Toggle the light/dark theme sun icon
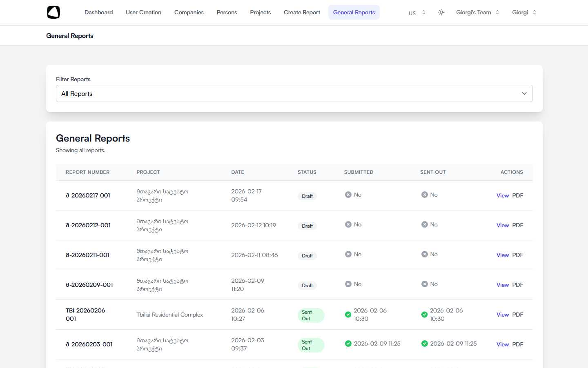 pos(441,12)
